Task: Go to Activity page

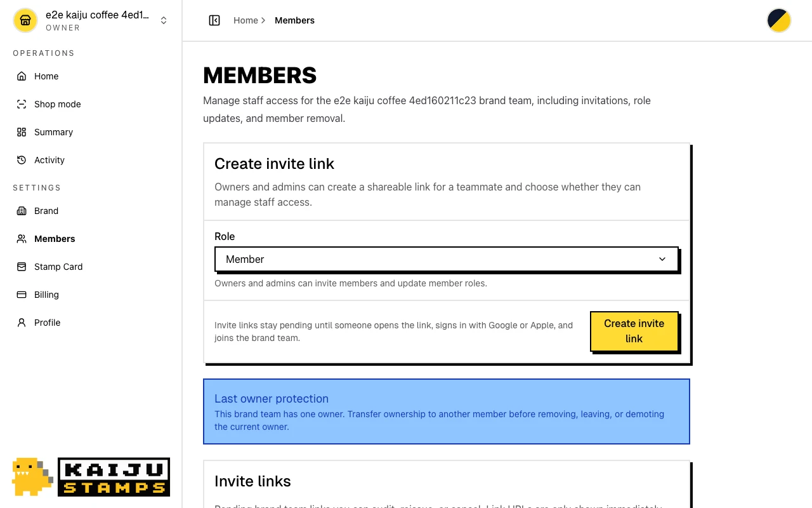Action: [x=91, y=160]
